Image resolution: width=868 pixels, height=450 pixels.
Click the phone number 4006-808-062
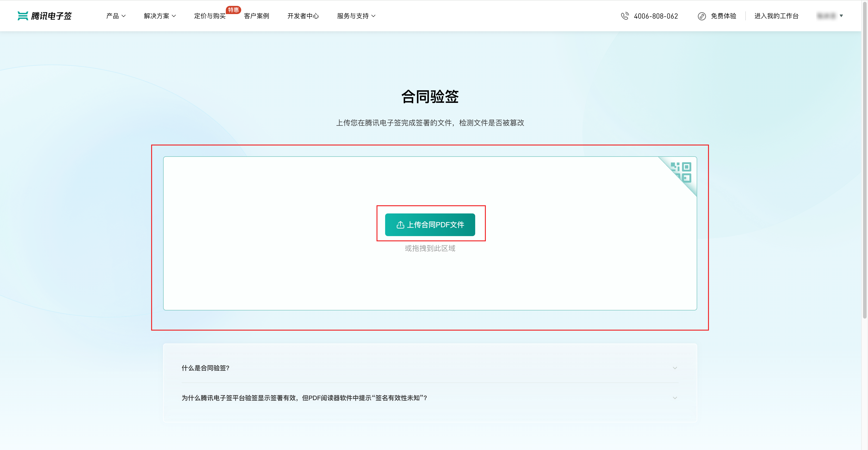pyautogui.click(x=656, y=16)
